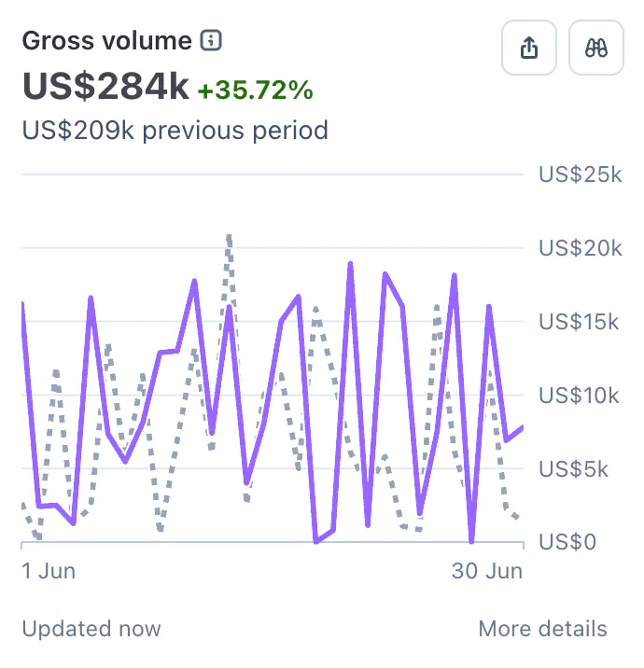Open the More details link
644x668 pixels.
(542, 629)
